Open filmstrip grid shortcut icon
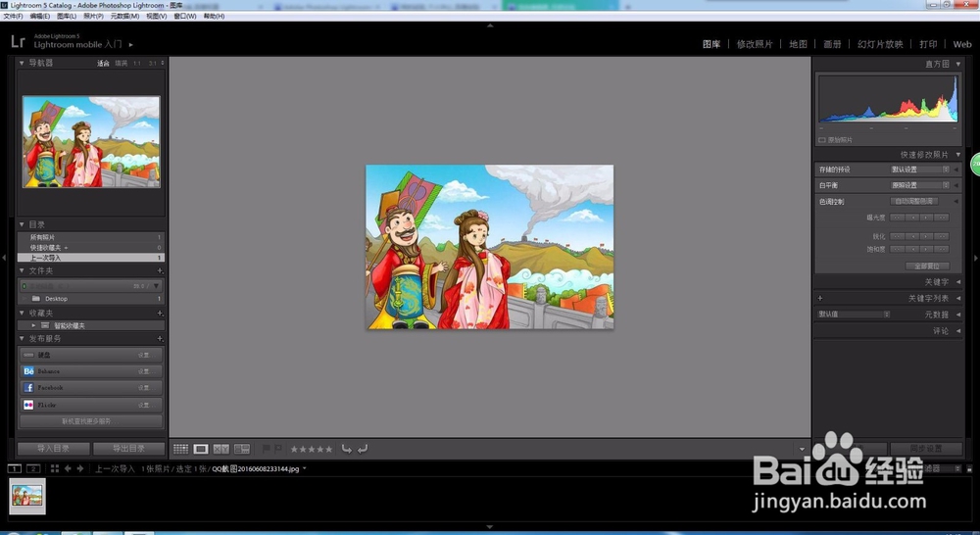This screenshot has width=980, height=535. coord(54,468)
